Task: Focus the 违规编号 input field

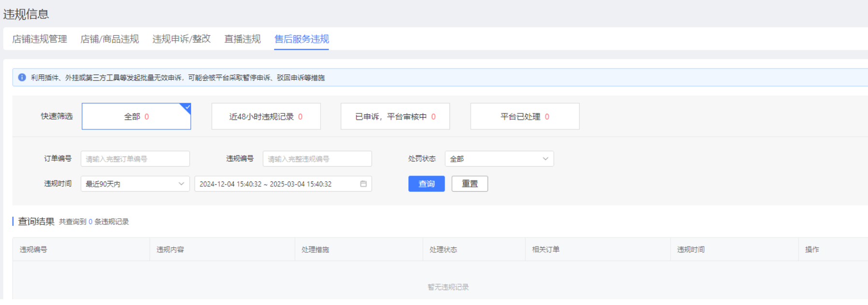Action: (x=317, y=159)
